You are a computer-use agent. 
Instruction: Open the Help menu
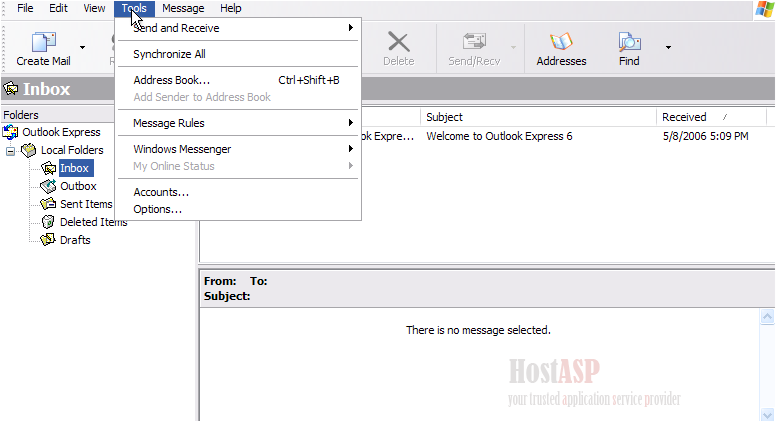[x=231, y=8]
